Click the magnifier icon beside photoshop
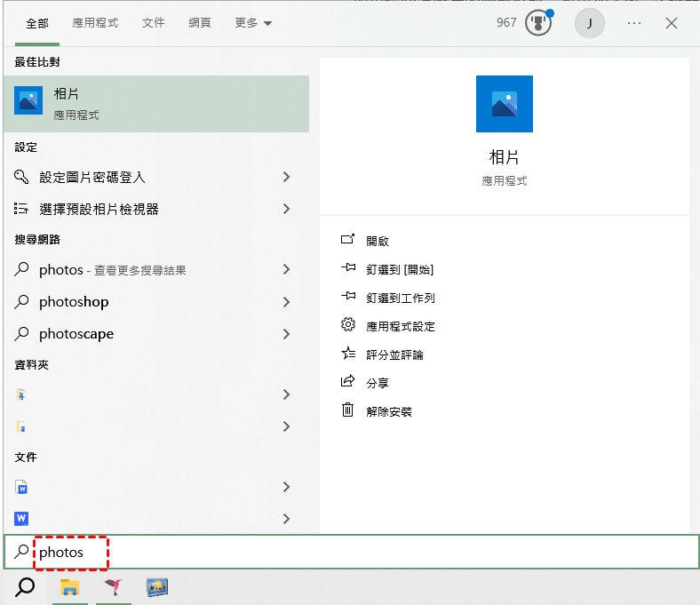 tap(21, 302)
